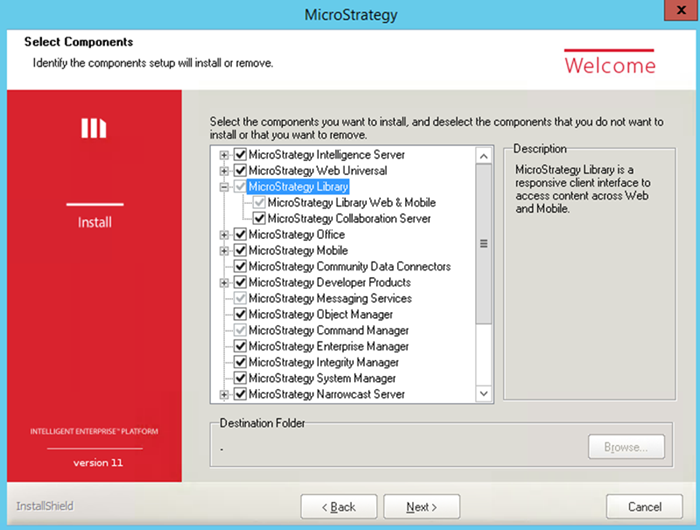Expand the MicroStrategy Developer Products node

(x=224, y=283)
